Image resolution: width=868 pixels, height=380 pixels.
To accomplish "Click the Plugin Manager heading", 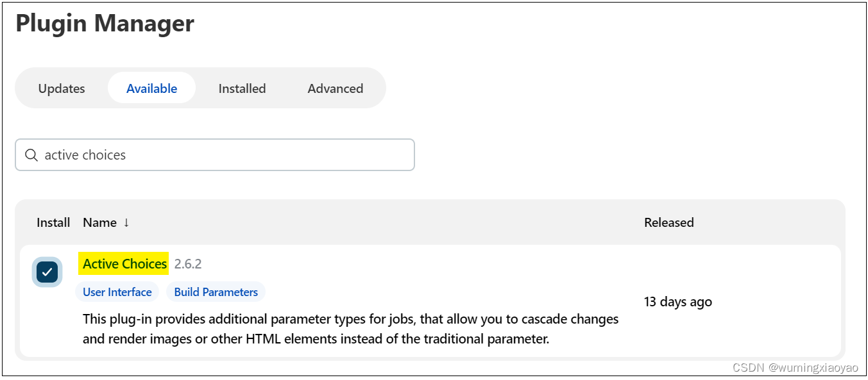I will 105,24.
